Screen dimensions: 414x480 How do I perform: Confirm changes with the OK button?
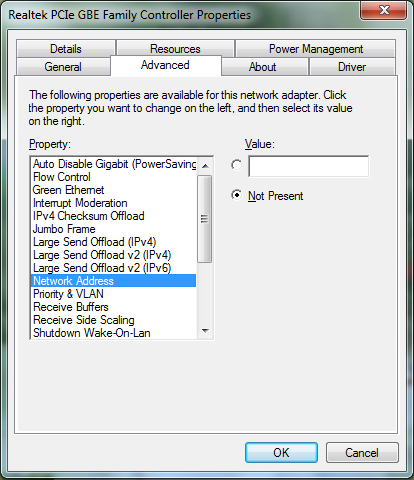(x=281, y=452)
